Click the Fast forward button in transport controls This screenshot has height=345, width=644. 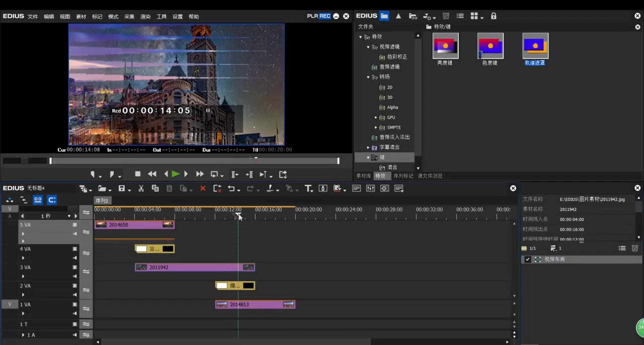click(200, 174)
